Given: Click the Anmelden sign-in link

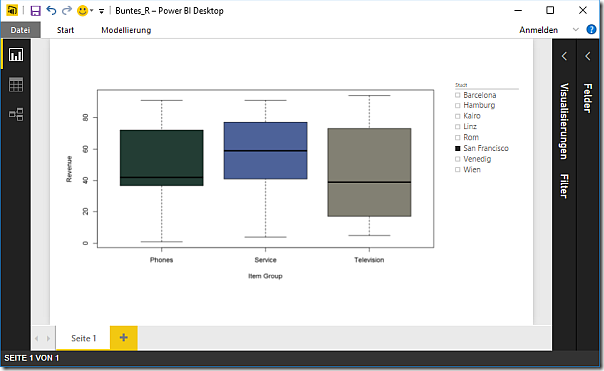Looking at the screenshot, I should (x=539, y=30).
